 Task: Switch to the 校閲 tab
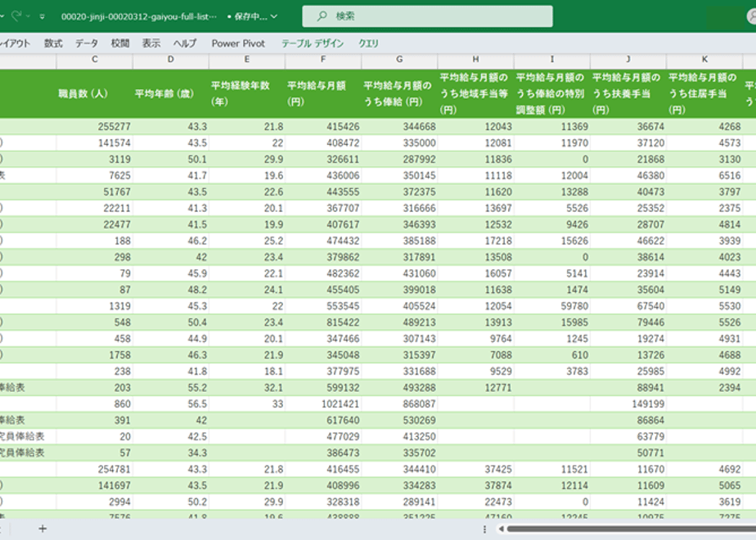pos(120,43)
